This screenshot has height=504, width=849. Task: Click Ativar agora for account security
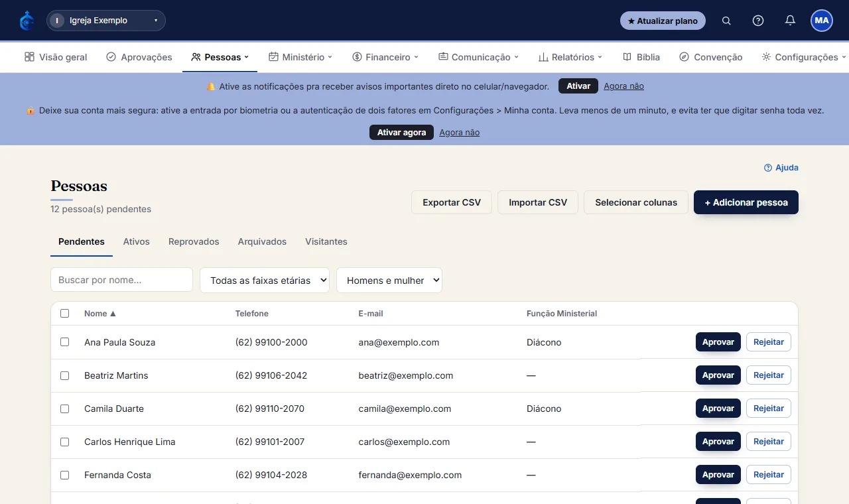(x=401, y=133)
